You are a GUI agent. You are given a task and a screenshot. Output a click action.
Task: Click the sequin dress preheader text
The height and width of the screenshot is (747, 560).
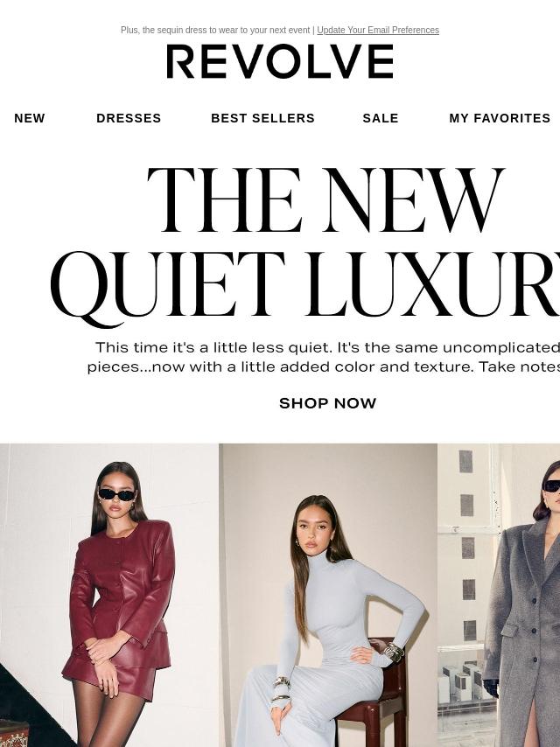(215, 30)
